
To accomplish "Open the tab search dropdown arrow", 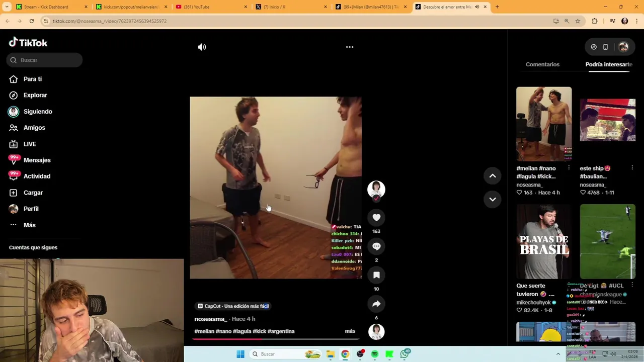I will pos(7,7).
